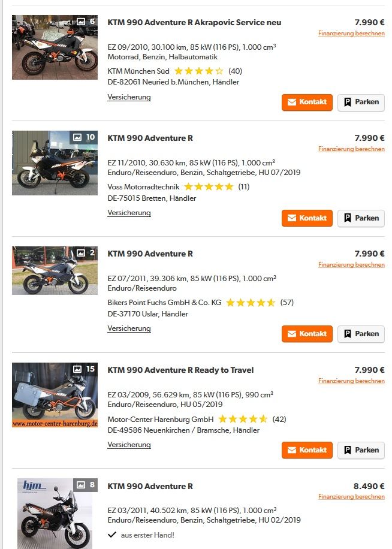Viewport: 392px width, 549px height.
Task: Open Finanzierung berechnen for the first listing
Action: [x=351, y=33]
